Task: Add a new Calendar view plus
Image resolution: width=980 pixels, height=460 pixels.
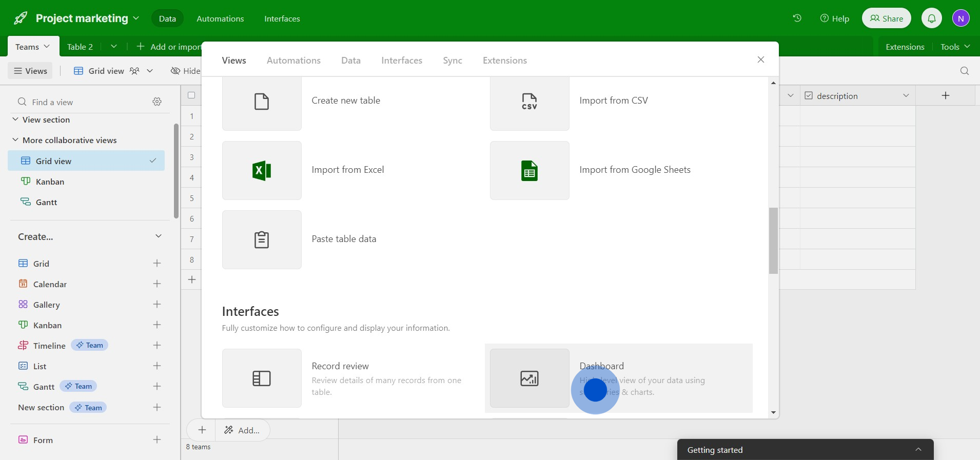Action: coord(157,284)
